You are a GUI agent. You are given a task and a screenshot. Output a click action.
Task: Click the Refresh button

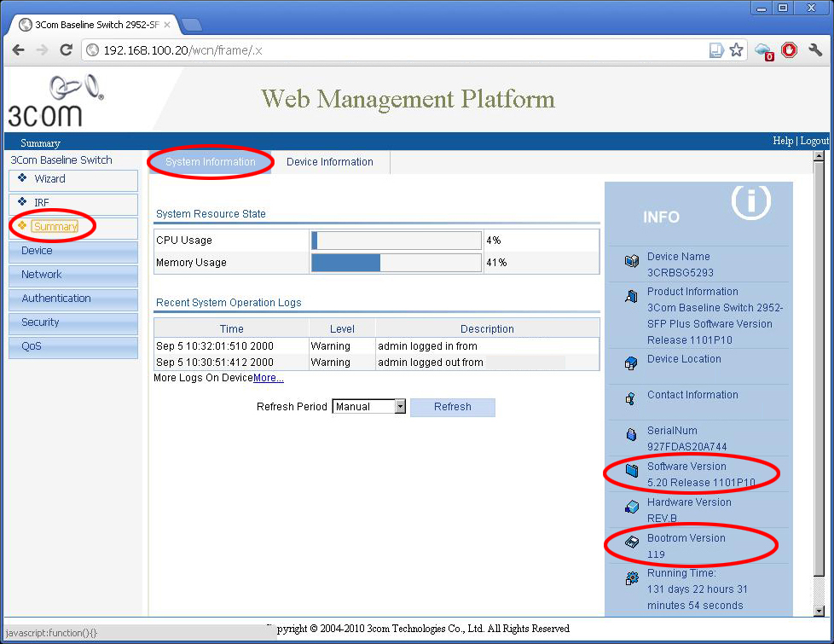click(453, 407)
